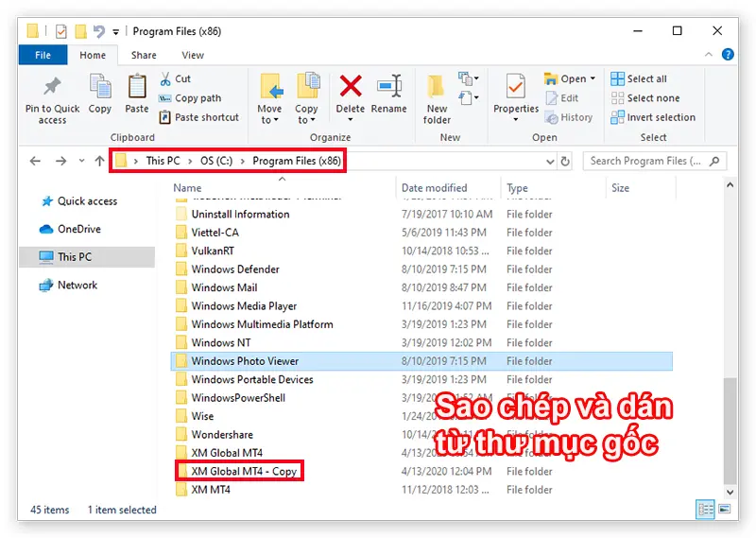Screen dimensions: 756x538
Task: Open the Help question mark
Action: coord(728,55)
